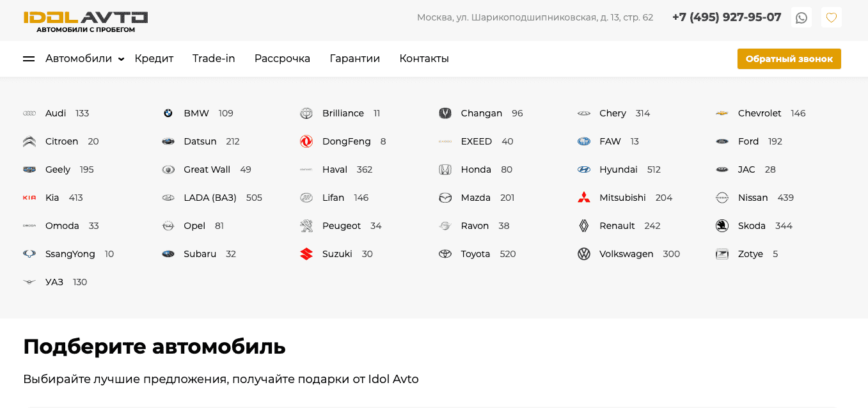Choose the LADA (ВАЗ) brand link
Screen dimensions: 868x408
coord(210,198)
